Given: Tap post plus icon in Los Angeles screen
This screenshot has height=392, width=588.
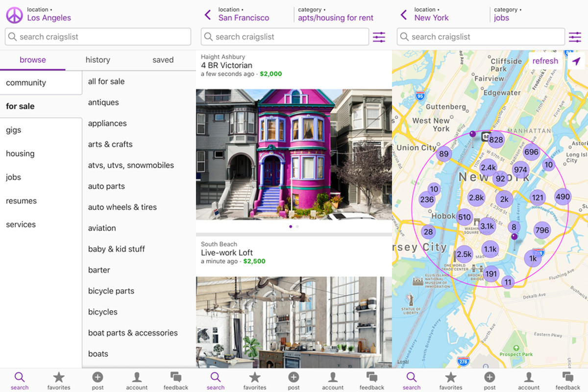Looking at the screenshot, I should click(98, 380).
